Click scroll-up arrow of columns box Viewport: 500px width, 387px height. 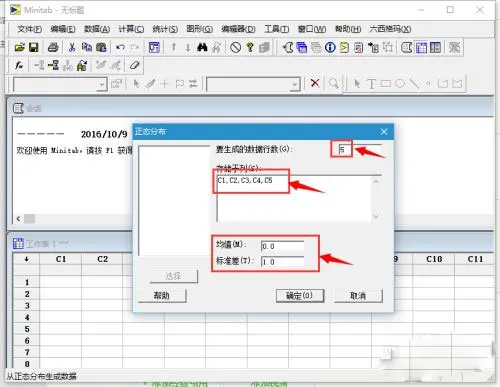click(376, 182)
